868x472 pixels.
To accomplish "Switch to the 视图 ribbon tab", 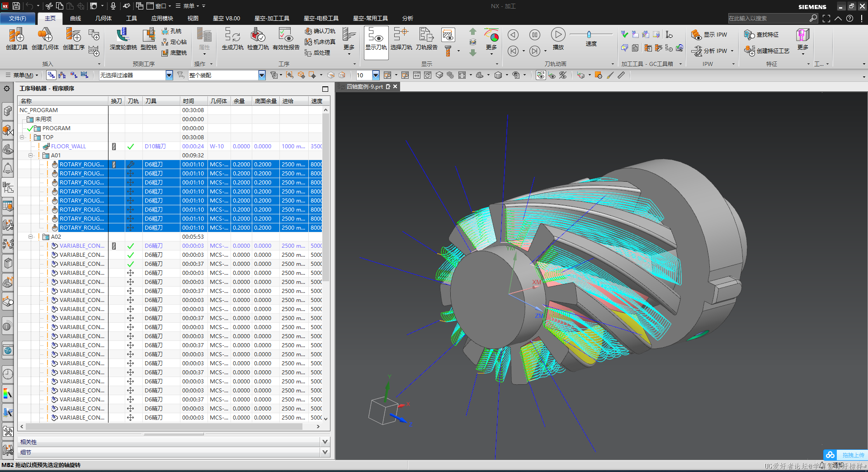I will click(193, 18).
